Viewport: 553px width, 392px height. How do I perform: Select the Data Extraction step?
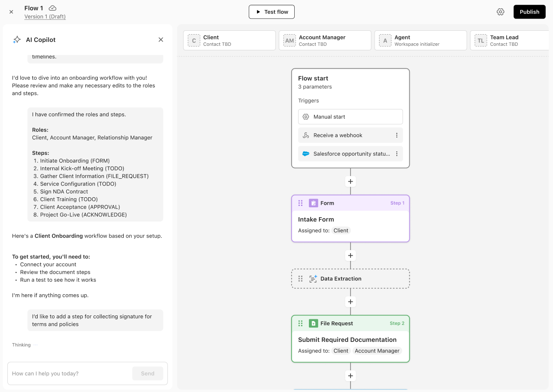(x=350, y=279)
